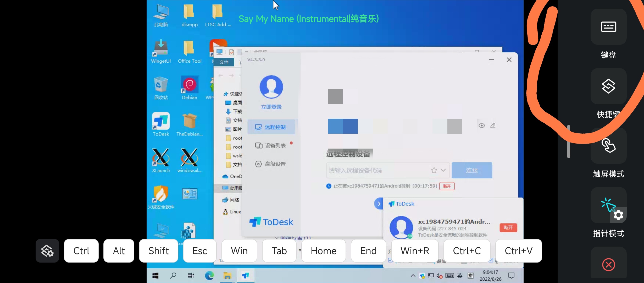Tap the Win shortcut key
The width and height of the screenshot is (644, 283).
(x=239, y=251)
